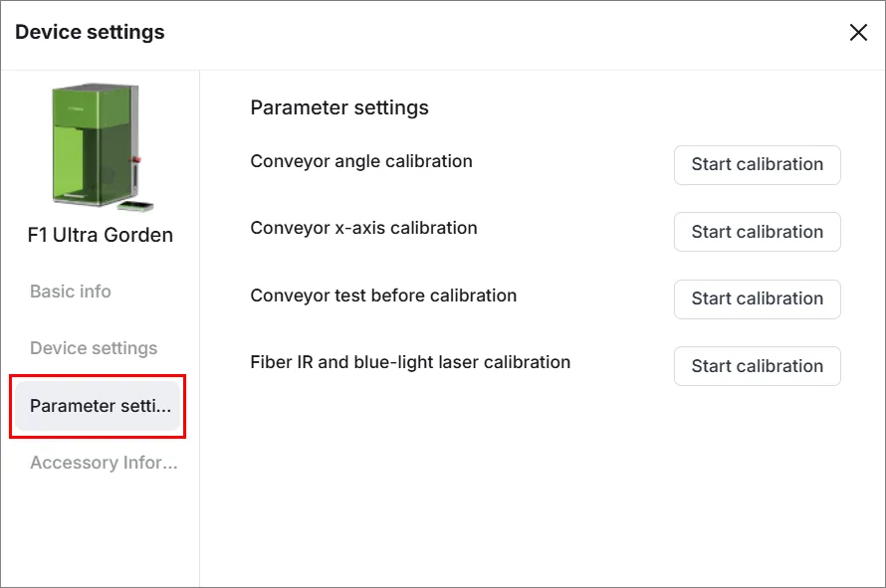Click the Conveyor angle calibration label

[361, 161]
